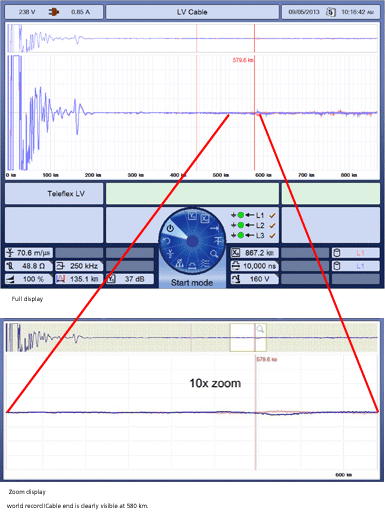Toggle the L3 phase checkmark
The height and width of the screenshot is (529, 385).
point(272,235)
